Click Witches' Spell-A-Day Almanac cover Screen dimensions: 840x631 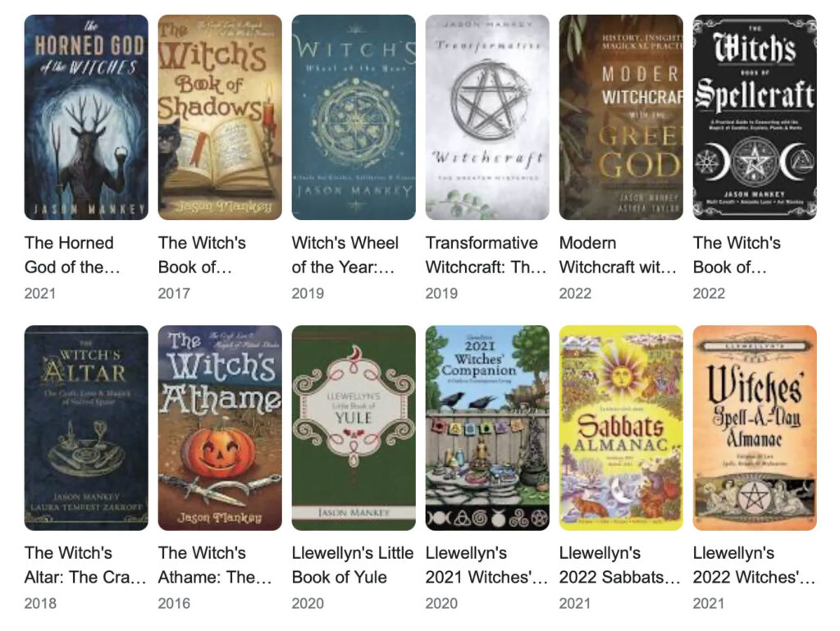coord(755,428)
